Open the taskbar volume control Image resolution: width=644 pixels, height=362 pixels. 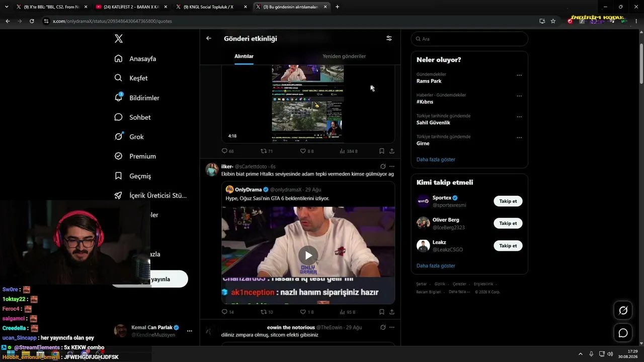coord(610,354)
